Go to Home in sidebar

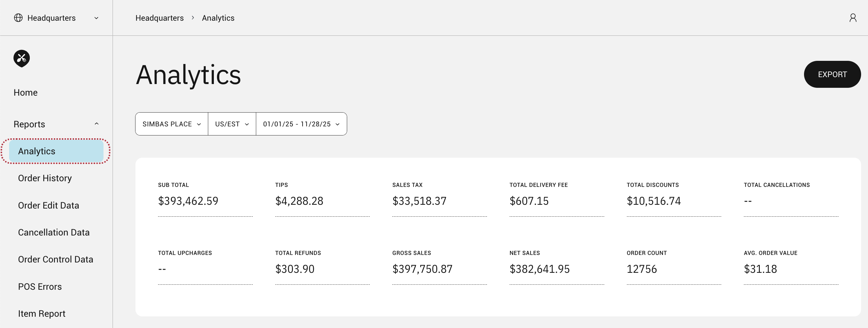pyautogui.click(x=26, y=93)
